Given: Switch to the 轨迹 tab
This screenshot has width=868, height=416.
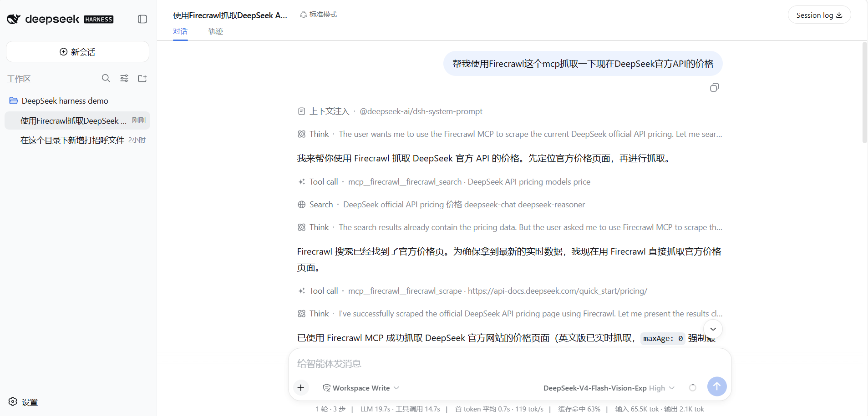Looking at the screenshot, I should click(215, 31).
